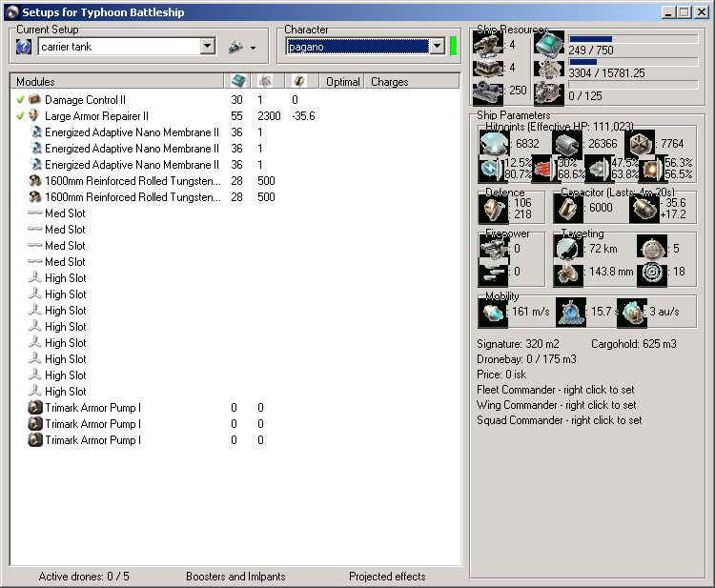Open the ship icon dropdown arrow

pyautogui.click(x=253, y=48)
